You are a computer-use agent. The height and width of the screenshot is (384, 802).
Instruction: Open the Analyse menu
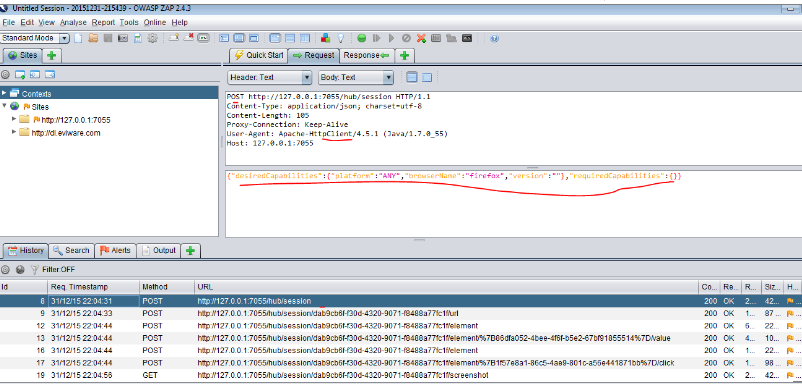point(73,22)
